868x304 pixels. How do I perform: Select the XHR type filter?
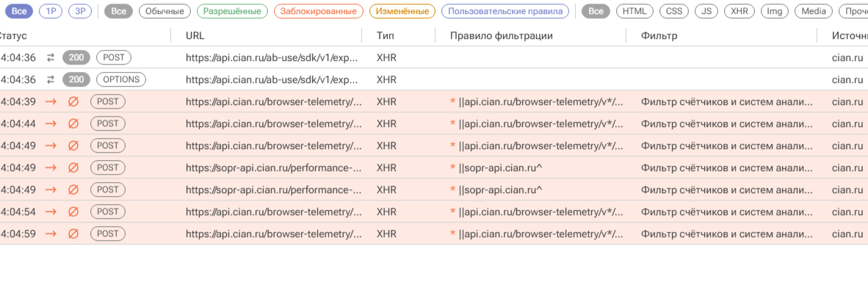[739, 11]
